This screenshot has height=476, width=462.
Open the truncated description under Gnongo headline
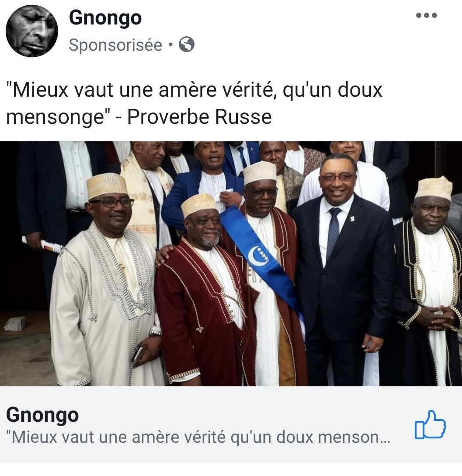click(198, 437)
